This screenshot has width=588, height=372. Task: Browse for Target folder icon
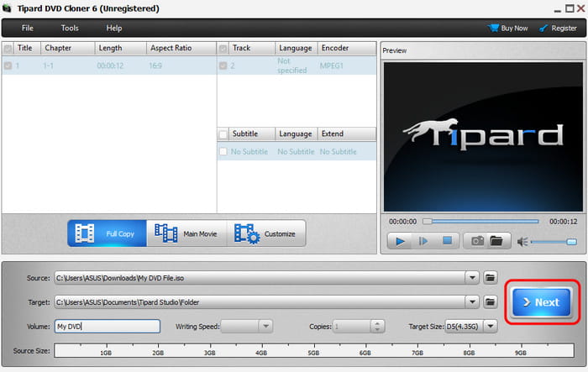(x=490, y=301)
